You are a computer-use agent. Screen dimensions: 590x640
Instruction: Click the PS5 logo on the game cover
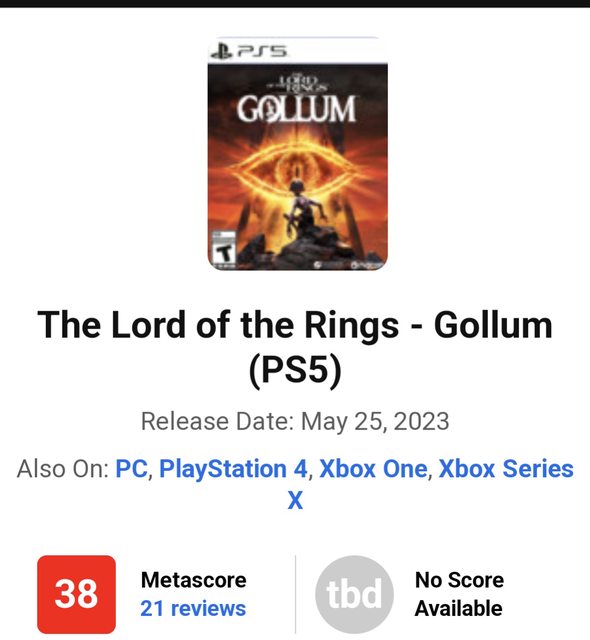coord(249,51)
